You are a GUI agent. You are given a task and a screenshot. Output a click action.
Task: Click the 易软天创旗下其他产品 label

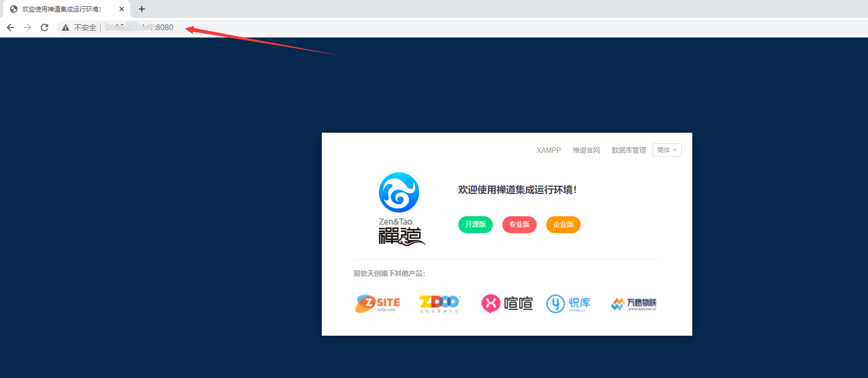(389, 273)
